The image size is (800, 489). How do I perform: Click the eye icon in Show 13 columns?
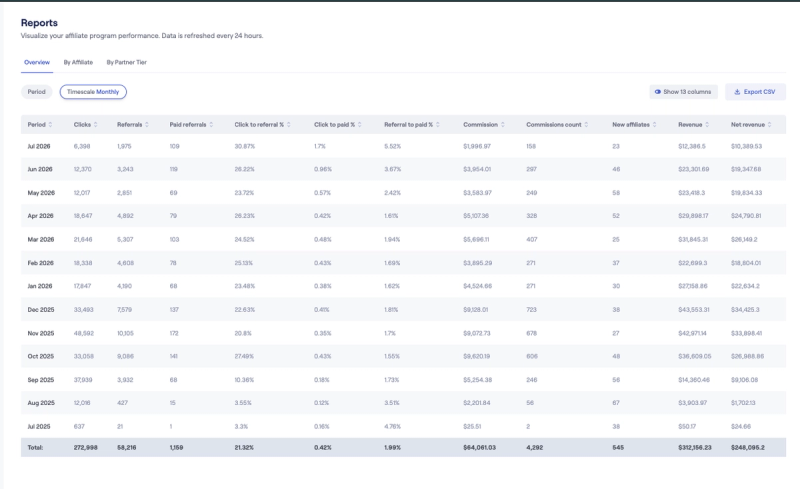coord(658,92)
